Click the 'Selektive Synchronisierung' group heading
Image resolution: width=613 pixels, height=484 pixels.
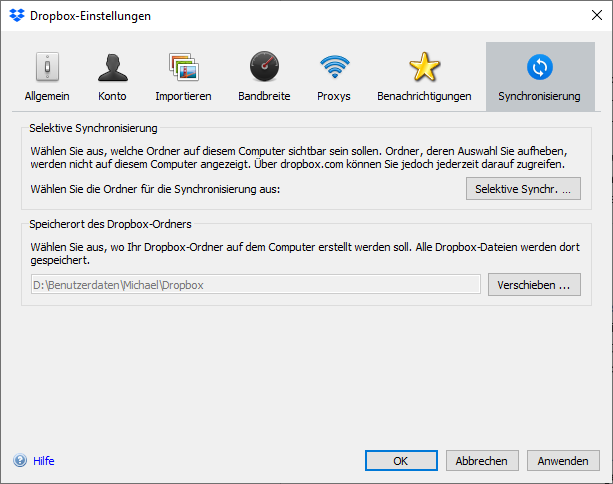93,128
